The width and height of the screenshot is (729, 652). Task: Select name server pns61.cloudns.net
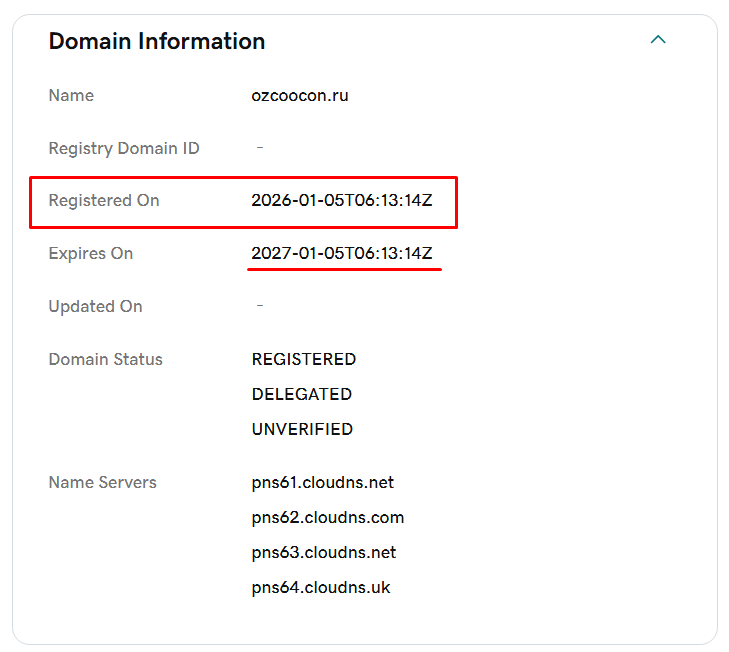[323, 483]
